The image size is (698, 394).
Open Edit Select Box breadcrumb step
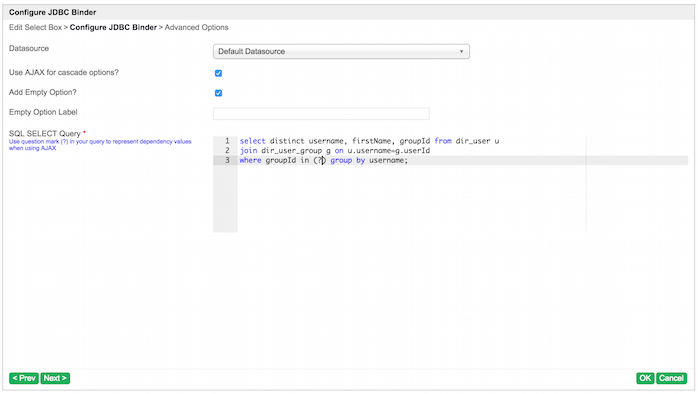[x=35, y=27]
